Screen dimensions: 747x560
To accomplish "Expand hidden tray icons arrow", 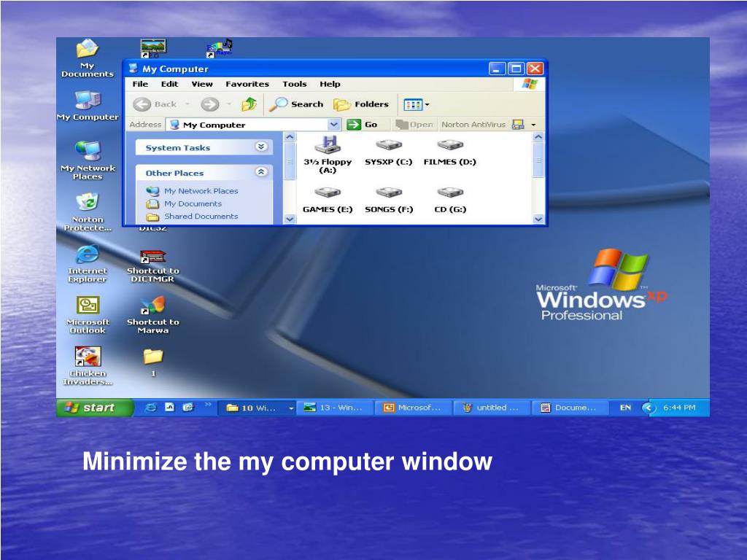I will pos(648,408).
